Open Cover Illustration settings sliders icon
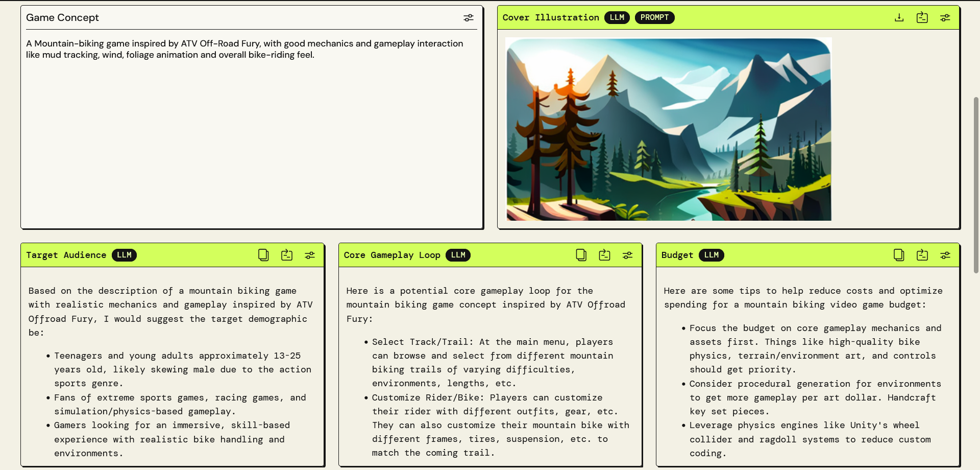This screenshot has height=470, width=980. [x=945, y=18]
